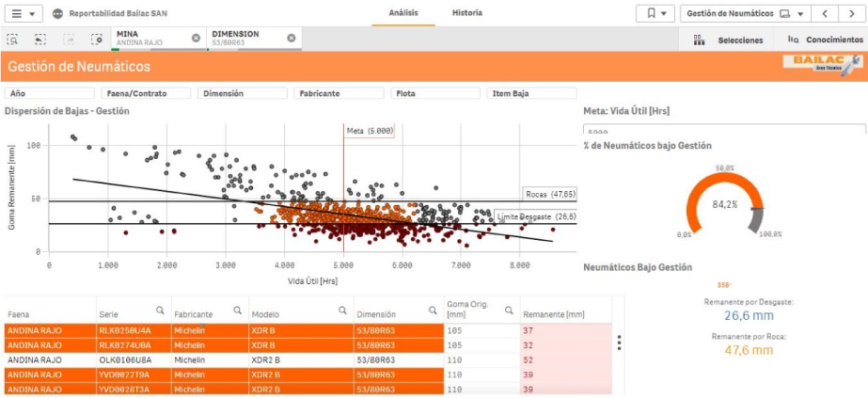
Task: Search the Goma Orig. column
Action: [x=509, y=310]
